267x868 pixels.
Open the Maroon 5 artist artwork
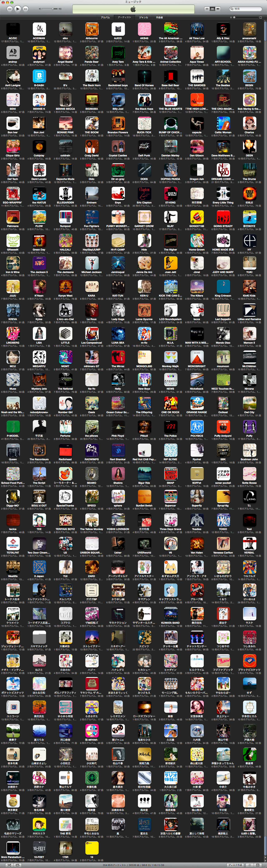pyautogui.click(x=249, y=334)
